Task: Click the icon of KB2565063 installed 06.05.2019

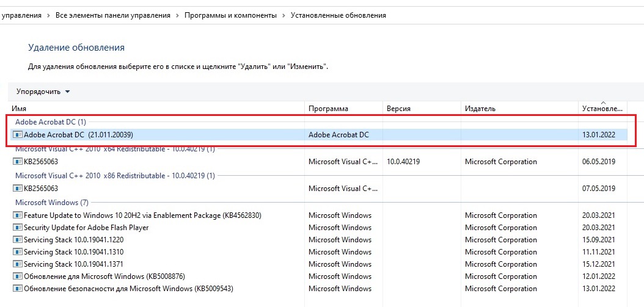Action: coord(17,162)
